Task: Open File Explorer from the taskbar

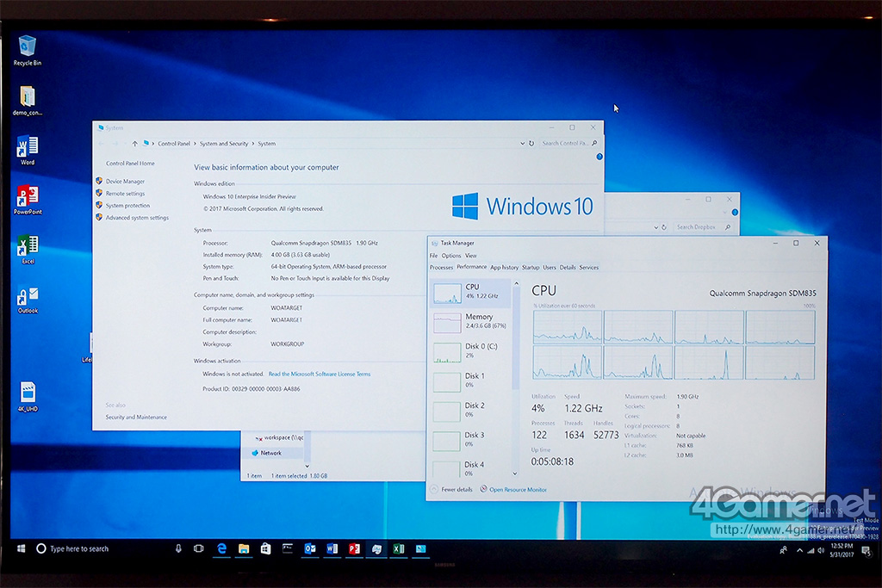Action: tap(244, 548)
